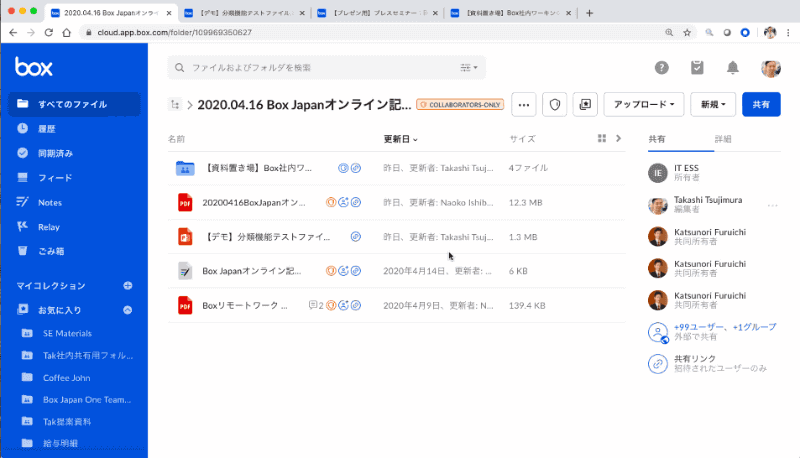Image resolution: width=800 pixels, height=458 pixels.
Task: Open すべてのファイル in sidebar
Action: coord(74,104)
